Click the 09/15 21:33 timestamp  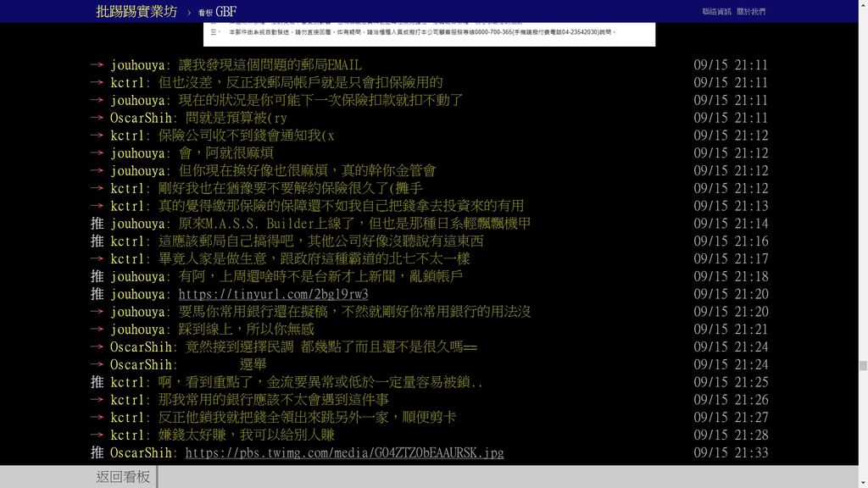(731, 452)
